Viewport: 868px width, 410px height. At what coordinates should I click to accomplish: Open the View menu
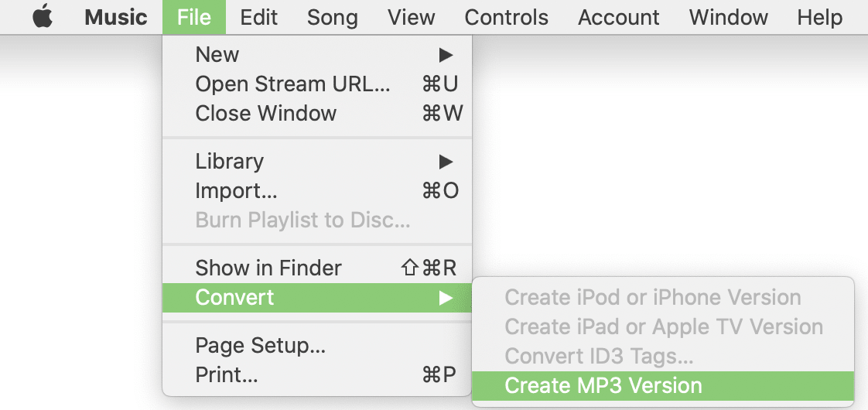click(411, 17)
